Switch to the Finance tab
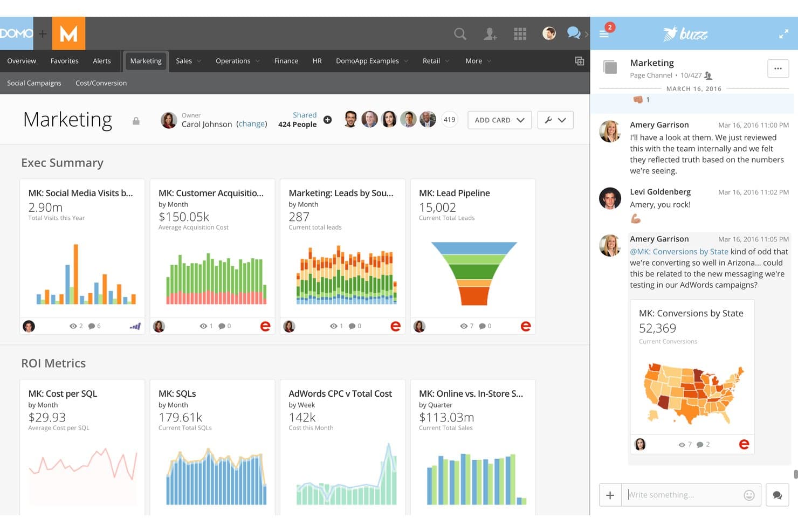 pos(286,61)
